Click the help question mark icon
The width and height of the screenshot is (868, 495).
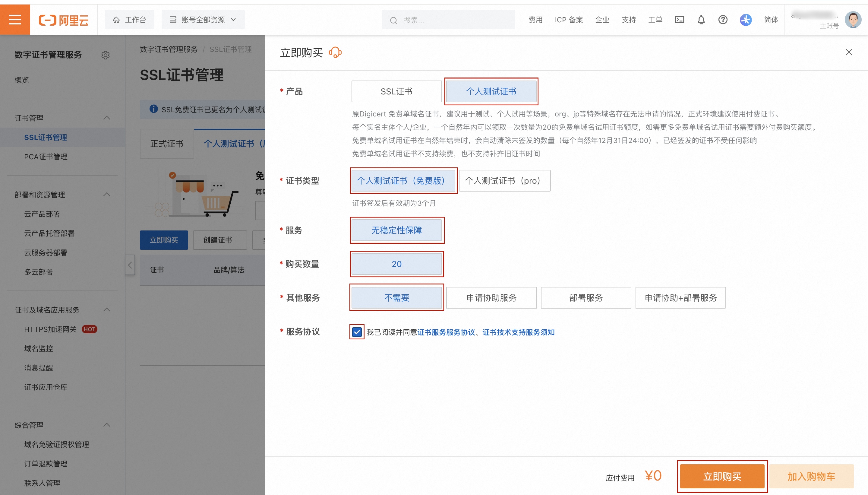pyautogui.click(x=723, y=20)
